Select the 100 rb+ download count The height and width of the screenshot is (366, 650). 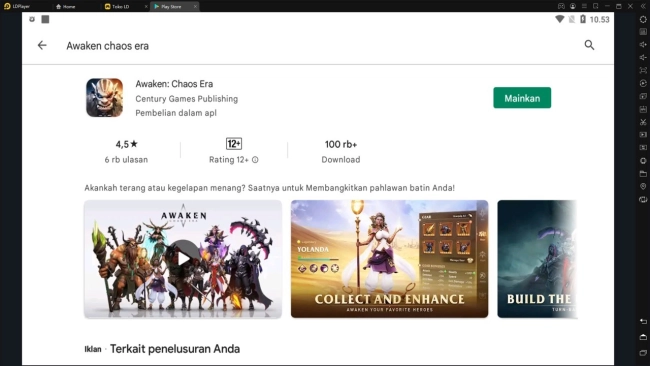(x=341, y=144)
